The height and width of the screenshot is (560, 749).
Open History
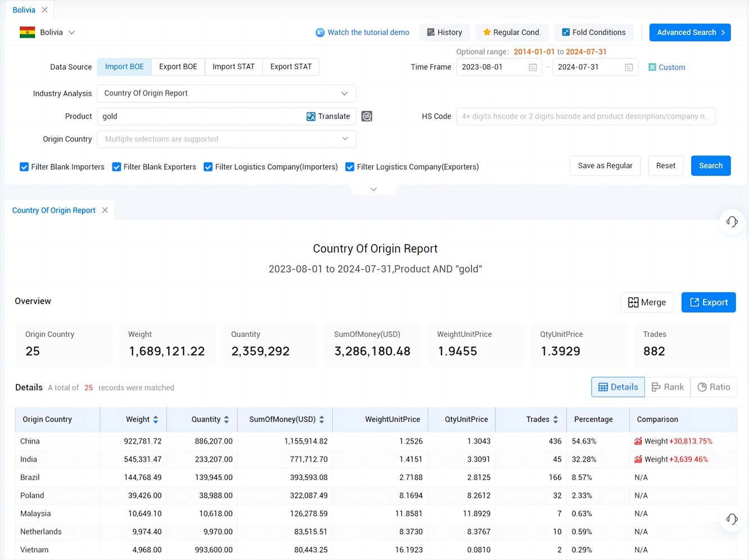click(x=444, y=33)
